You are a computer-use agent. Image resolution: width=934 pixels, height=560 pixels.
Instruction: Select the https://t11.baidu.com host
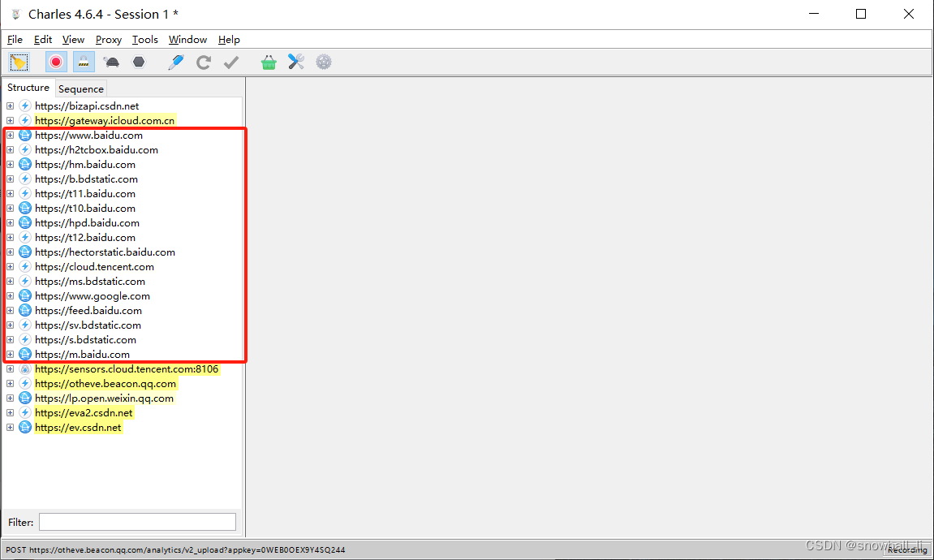pos(85,194)
